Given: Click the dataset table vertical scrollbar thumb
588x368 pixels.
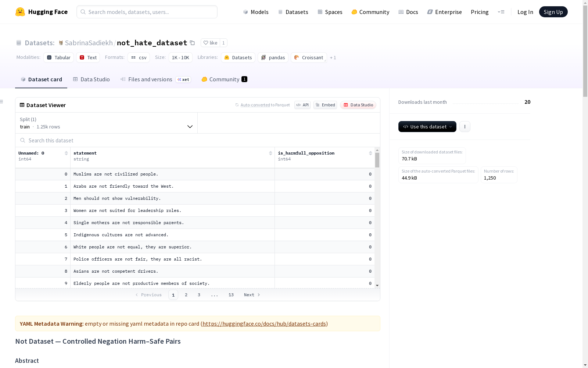Looking at the screenshot, I should click(377, 160).
